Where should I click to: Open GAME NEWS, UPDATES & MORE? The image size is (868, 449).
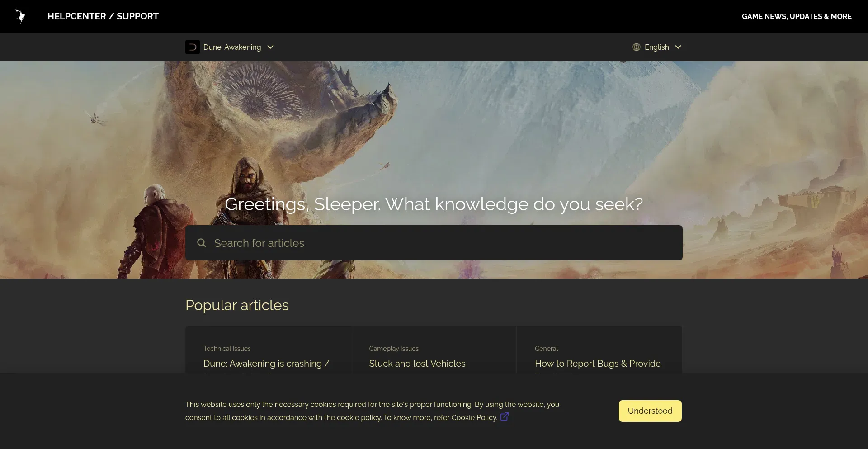point(797,16)
